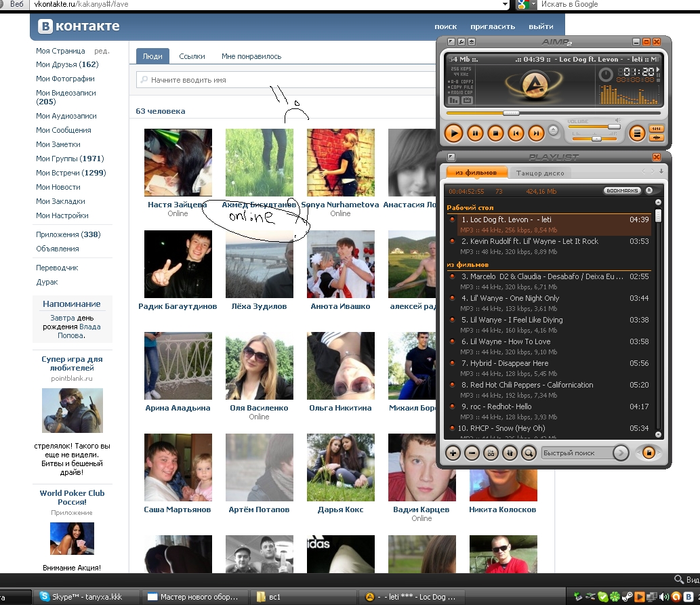700x605 pixels.
Task: Open Радик Багаутдинов's profile thumbnail
Action: point(178,264)
